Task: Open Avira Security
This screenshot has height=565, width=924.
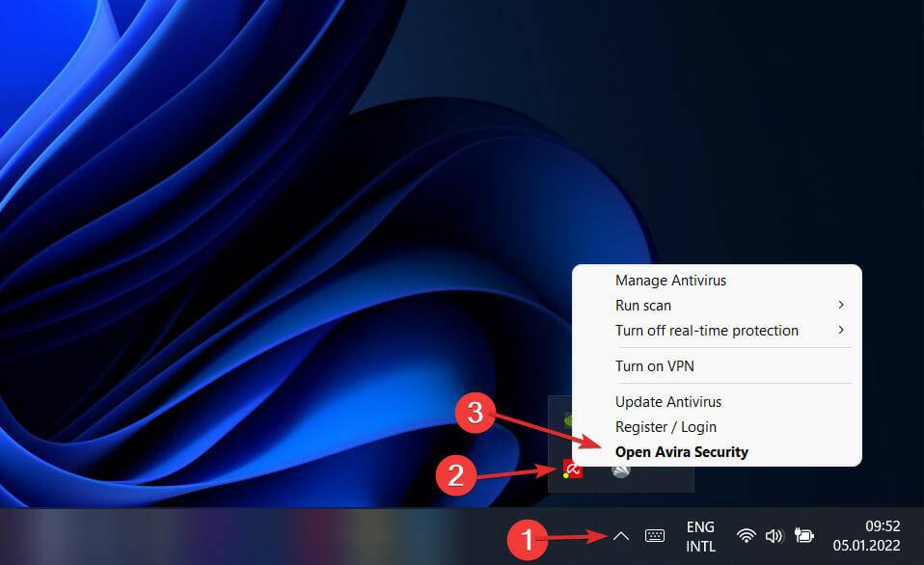Action: [x=681, y=451]
